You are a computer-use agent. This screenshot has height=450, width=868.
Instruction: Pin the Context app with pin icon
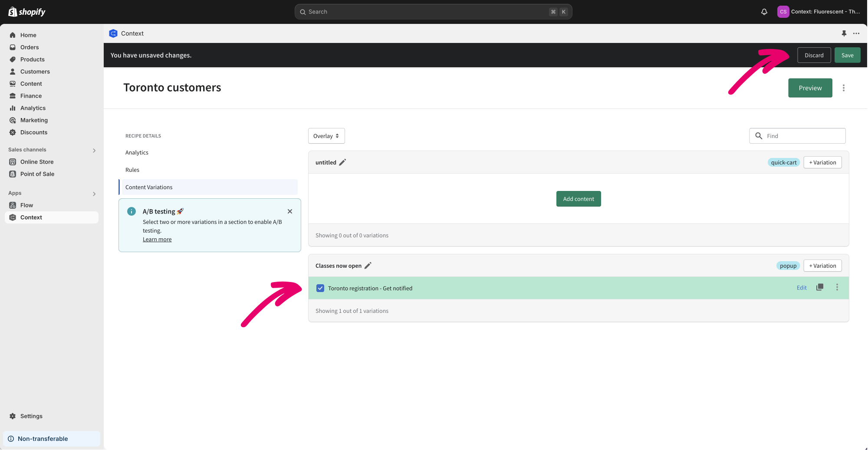[844, 33]
